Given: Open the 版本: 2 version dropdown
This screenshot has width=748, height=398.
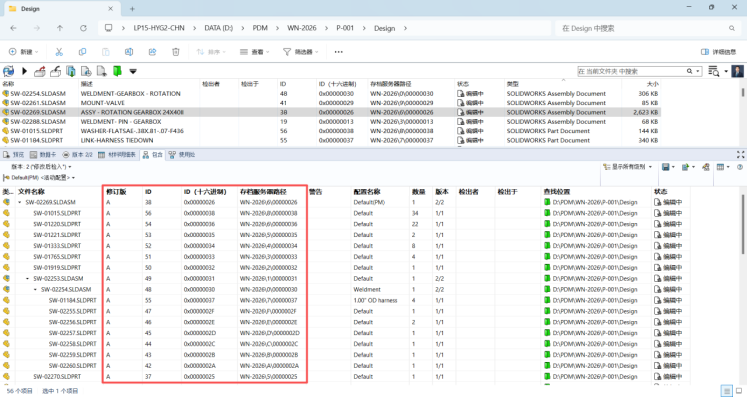Looking at the screenshot, I should point(42,167).
